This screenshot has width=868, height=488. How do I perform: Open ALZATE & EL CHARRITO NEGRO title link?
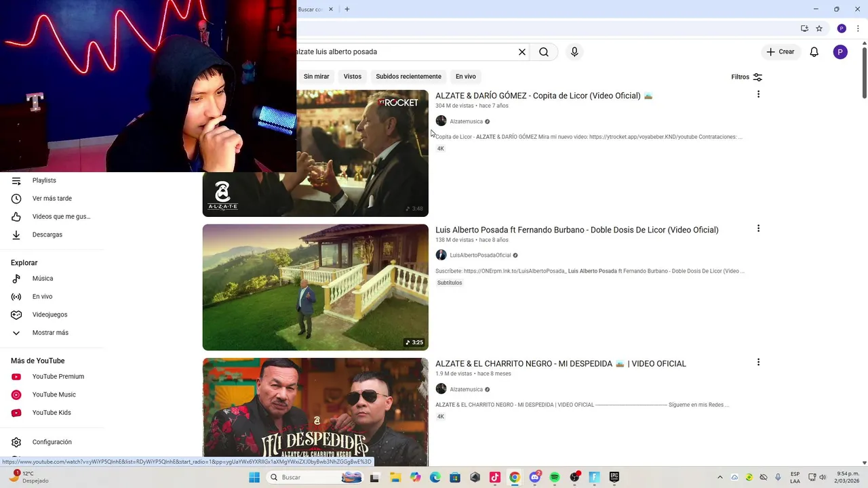[x=561, y=363]
